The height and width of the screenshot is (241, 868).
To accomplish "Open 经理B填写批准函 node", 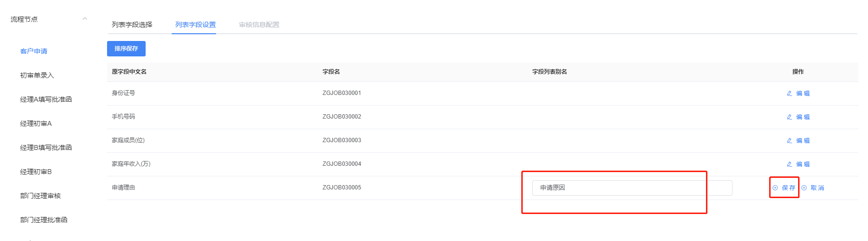I will (x=46, y=147).
